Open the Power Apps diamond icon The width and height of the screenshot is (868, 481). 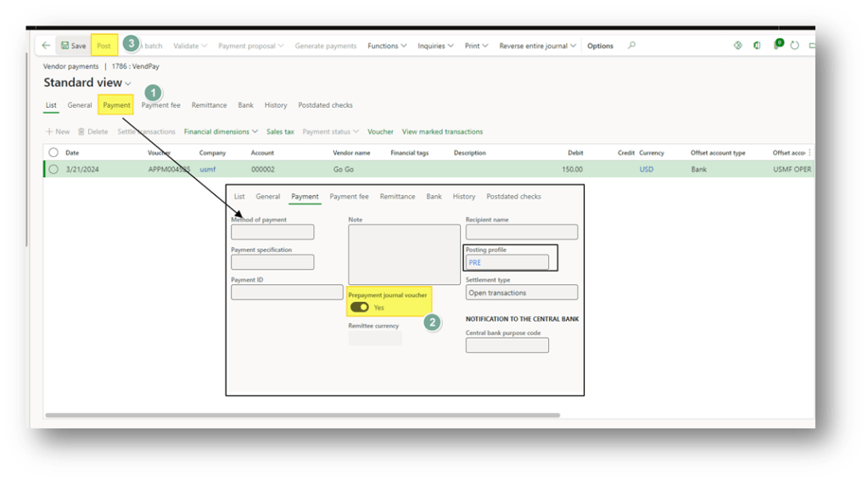737,46
